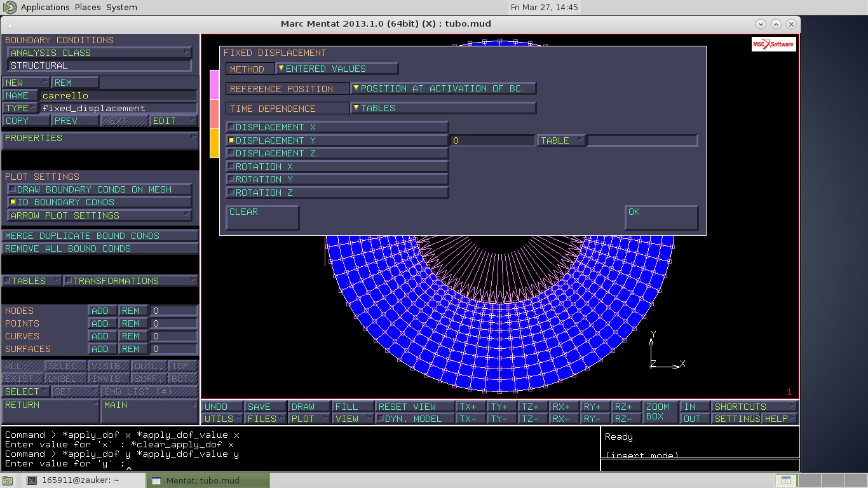The image size is (868, 488).
Task: Open METHOD dropdown showing ENTERED VALUES
Action: point(337,69)
